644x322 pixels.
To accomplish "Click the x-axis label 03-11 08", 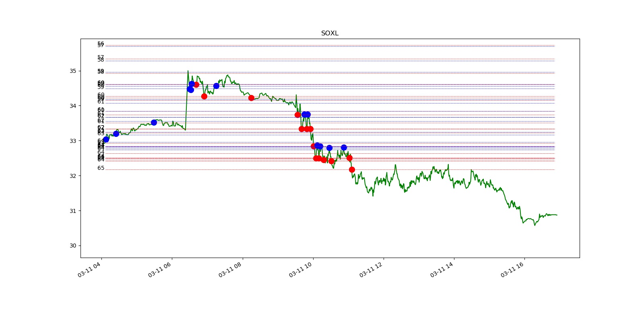I will (x=230, y=269).
